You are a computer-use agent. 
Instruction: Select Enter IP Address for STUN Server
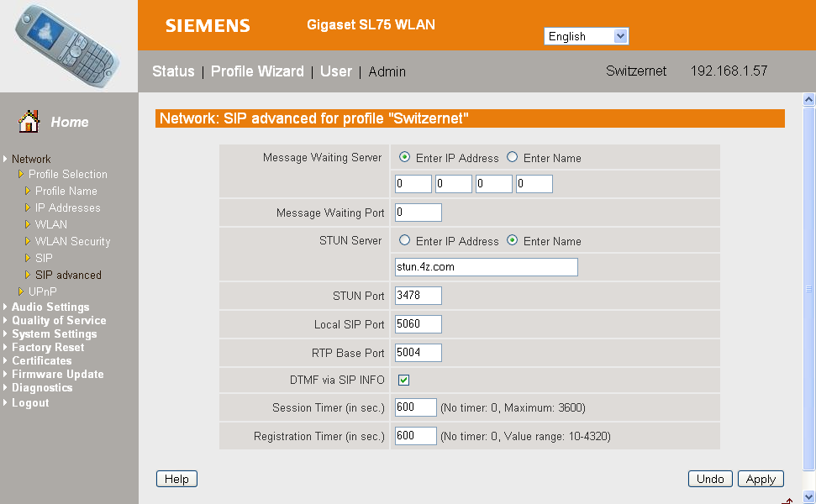click(404, 239)
